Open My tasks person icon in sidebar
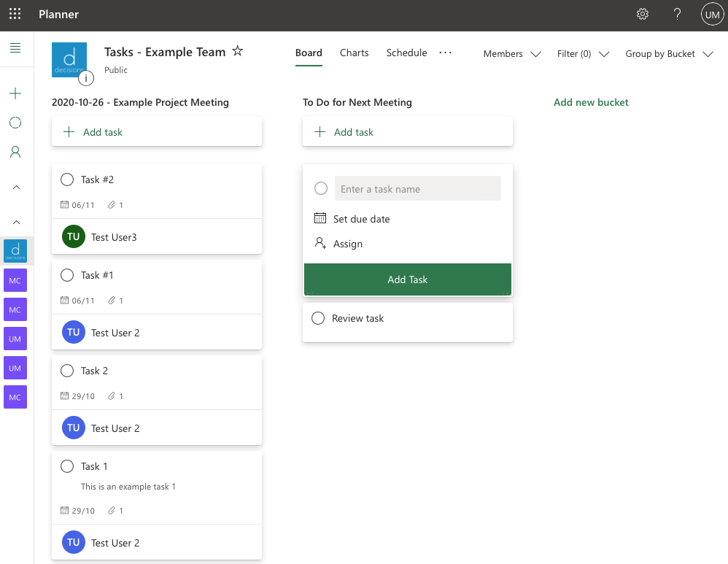 (x=15, y=152)
